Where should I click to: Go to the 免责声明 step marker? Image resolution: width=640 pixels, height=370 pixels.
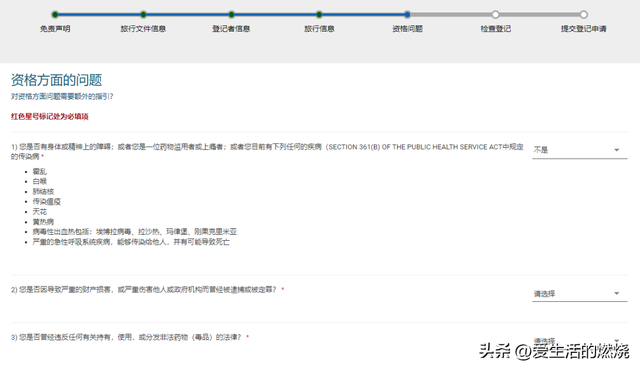[55, 15]
